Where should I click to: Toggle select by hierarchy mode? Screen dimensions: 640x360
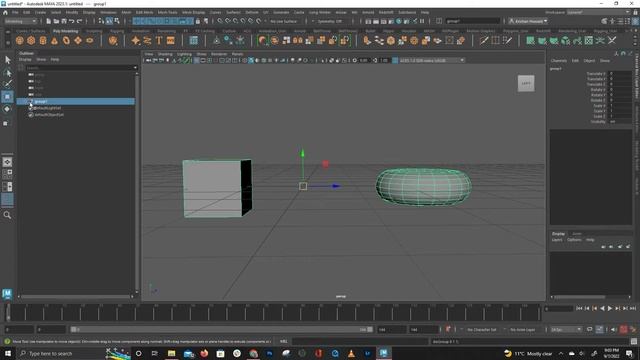click(x=101, y=21)
